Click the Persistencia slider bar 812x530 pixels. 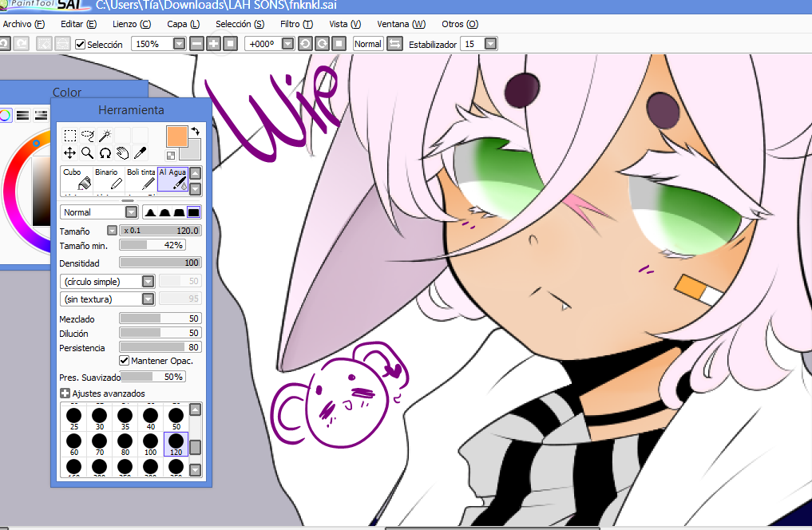point(160,347)
